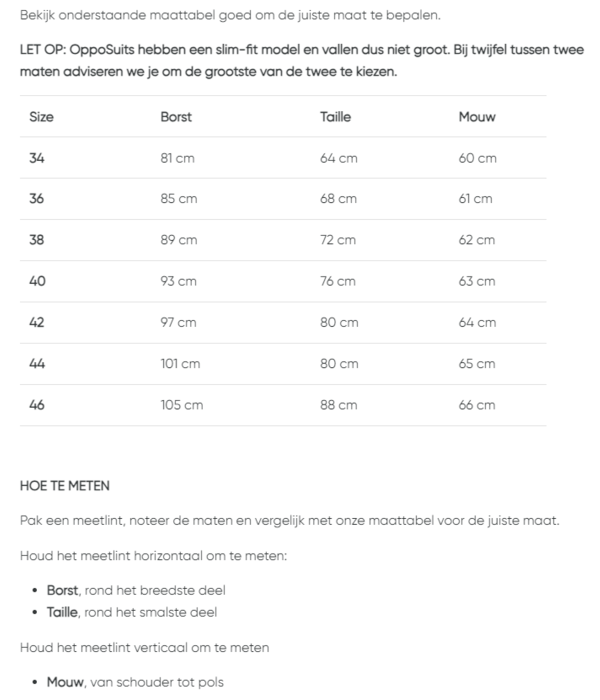The image size is (600, 700).
Task: Click the bold Borst bullet item
Action: tap(62, 591)
